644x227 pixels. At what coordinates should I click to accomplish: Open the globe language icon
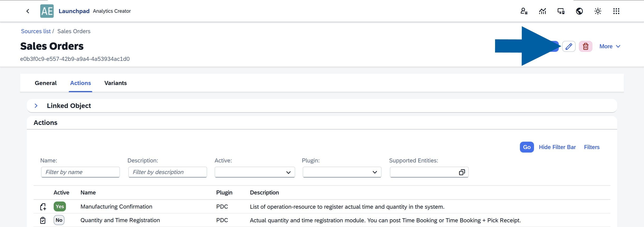(579, 11)
